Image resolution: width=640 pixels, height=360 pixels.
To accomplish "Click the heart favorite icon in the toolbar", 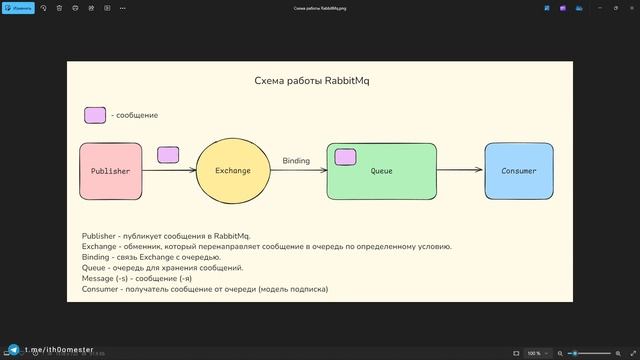I will (75, 8).
